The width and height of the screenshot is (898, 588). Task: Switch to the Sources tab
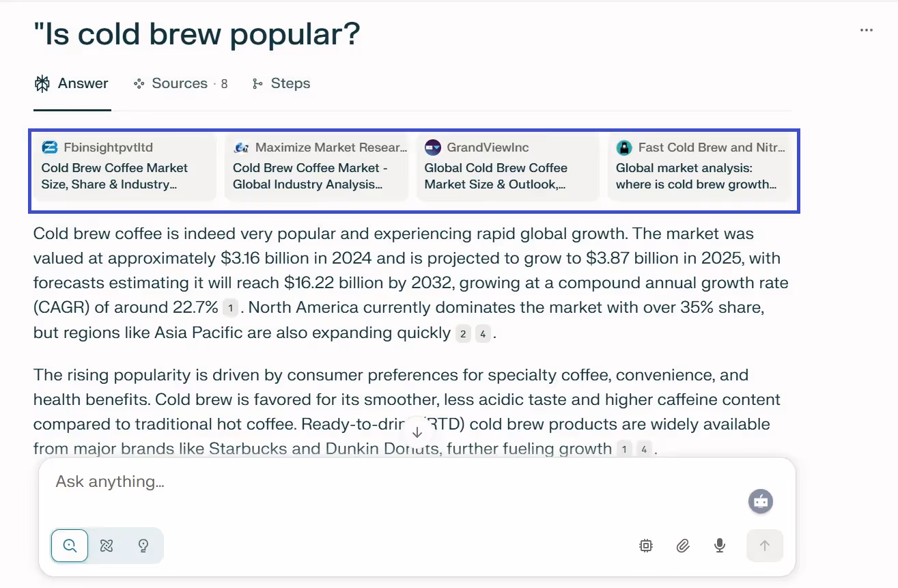point(179,83)
